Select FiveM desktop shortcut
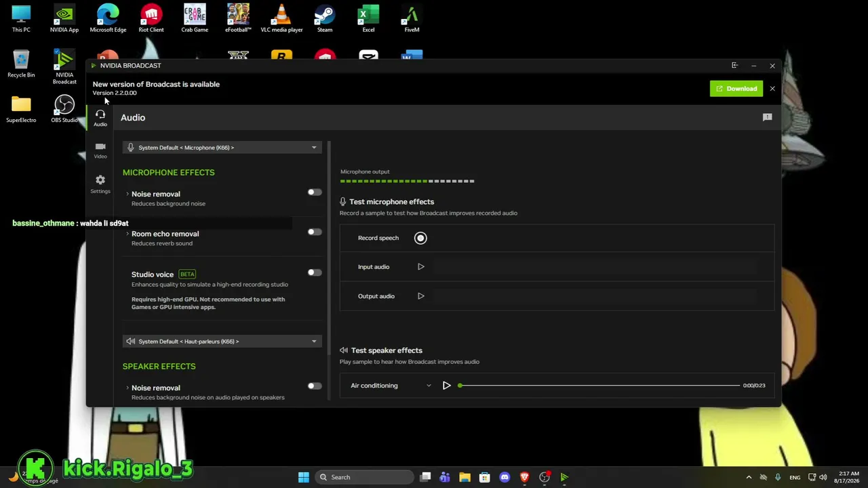This screenshot has width=868, height=488. point(412,19)
